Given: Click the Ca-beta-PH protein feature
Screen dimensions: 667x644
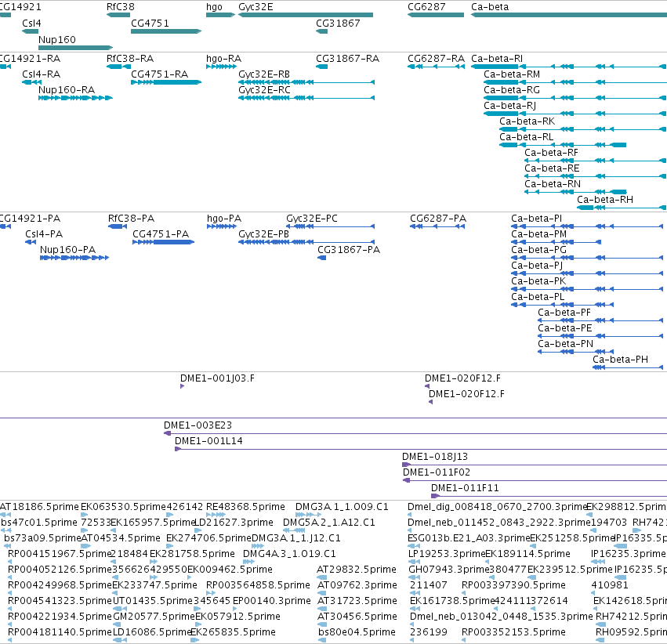Looking at the screenshot, I should (x=628, y=367).
